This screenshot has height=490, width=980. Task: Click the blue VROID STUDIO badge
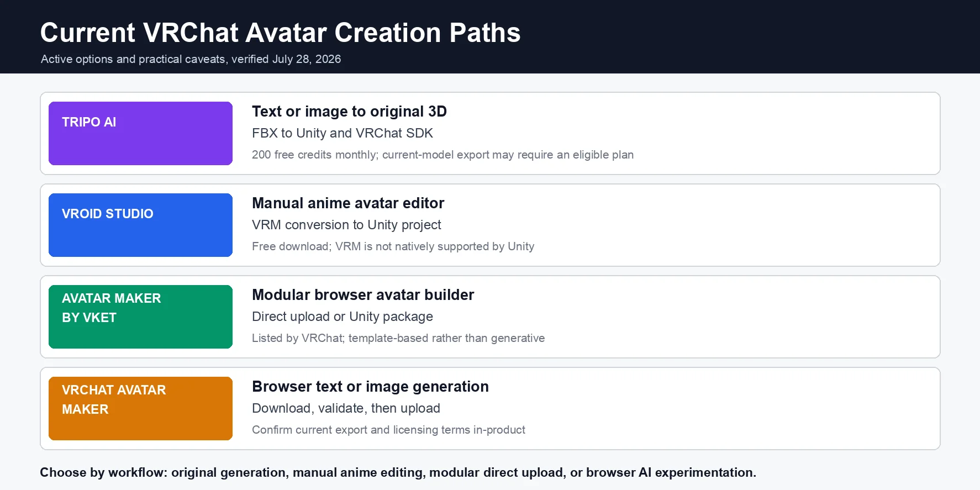pyautogui.click(x=140, y=225)
